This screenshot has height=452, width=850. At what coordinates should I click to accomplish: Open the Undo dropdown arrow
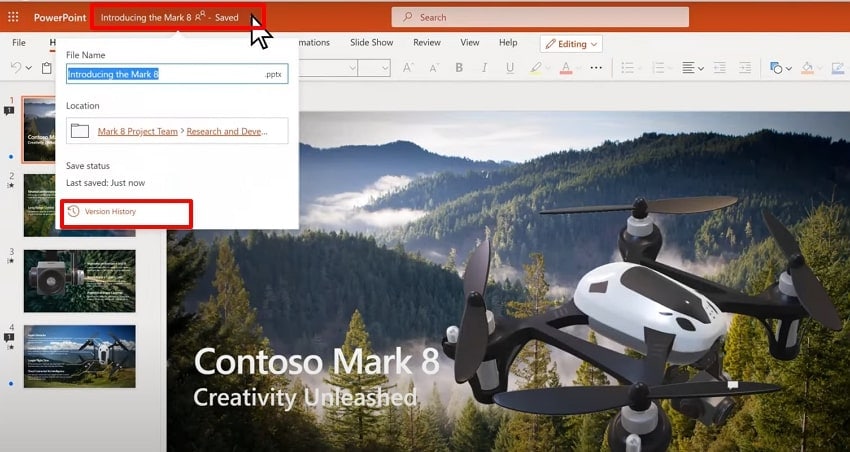pos(29,68)
